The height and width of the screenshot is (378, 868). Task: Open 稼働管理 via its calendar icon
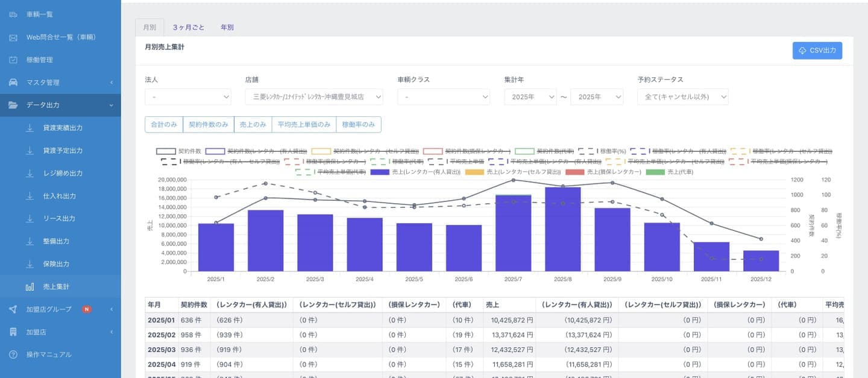pos(13,60)
